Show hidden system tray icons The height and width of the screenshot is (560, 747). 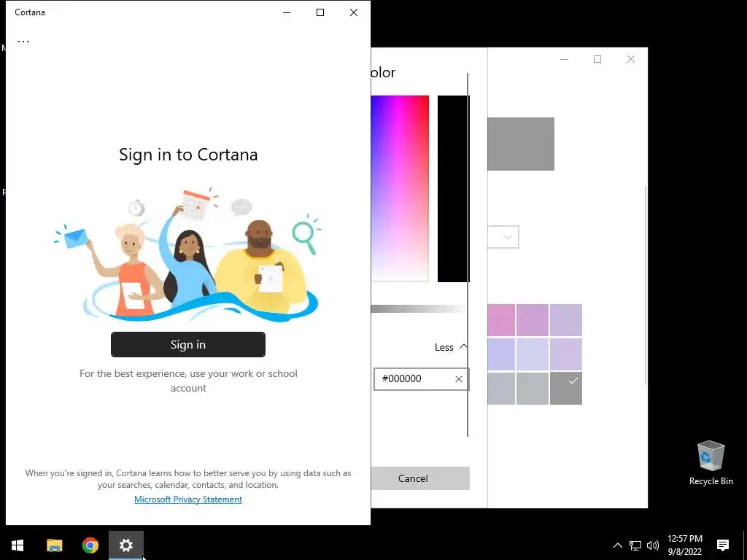[x=617, y=545]
